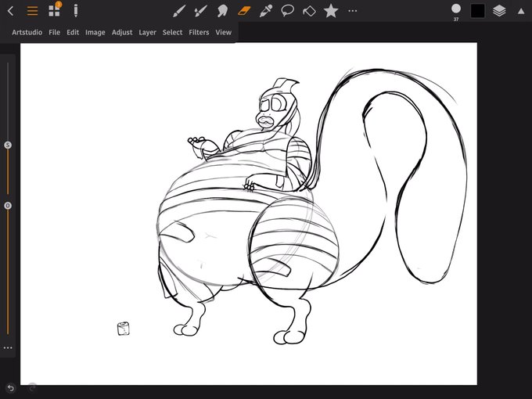Select the Eyedropper tool
The width and height of the screenshot is (532, 399).
pyautogui.click(x=266, y=11)
